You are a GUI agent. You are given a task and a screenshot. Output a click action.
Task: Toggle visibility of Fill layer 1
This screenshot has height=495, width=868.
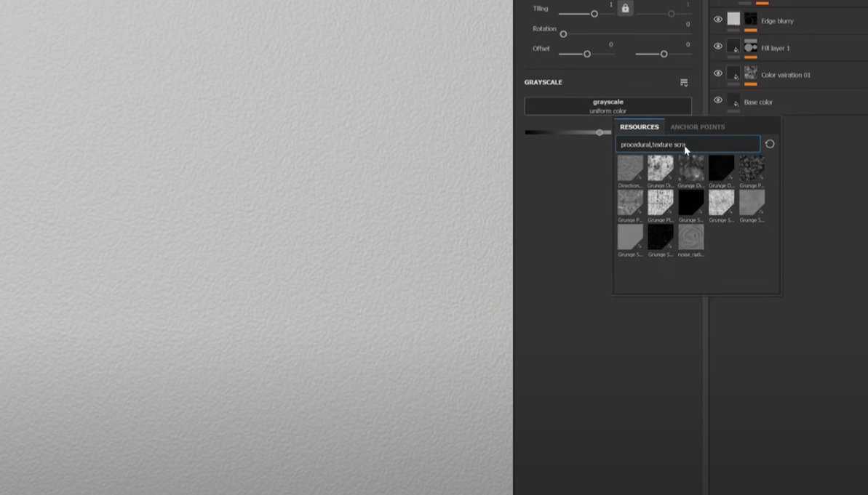(718, 47)
